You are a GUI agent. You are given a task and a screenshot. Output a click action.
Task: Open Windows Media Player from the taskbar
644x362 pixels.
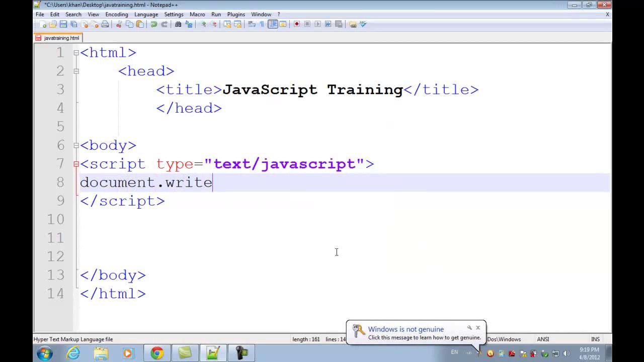point(128,353)
